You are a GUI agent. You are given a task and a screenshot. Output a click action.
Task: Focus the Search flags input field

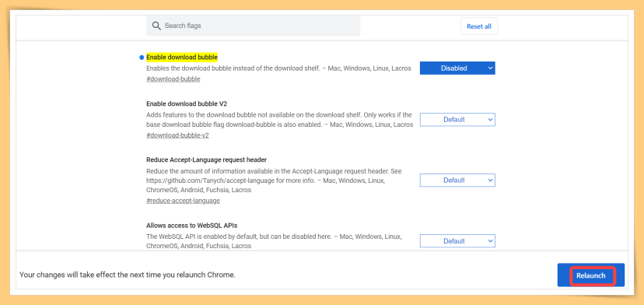coord(253,26)
